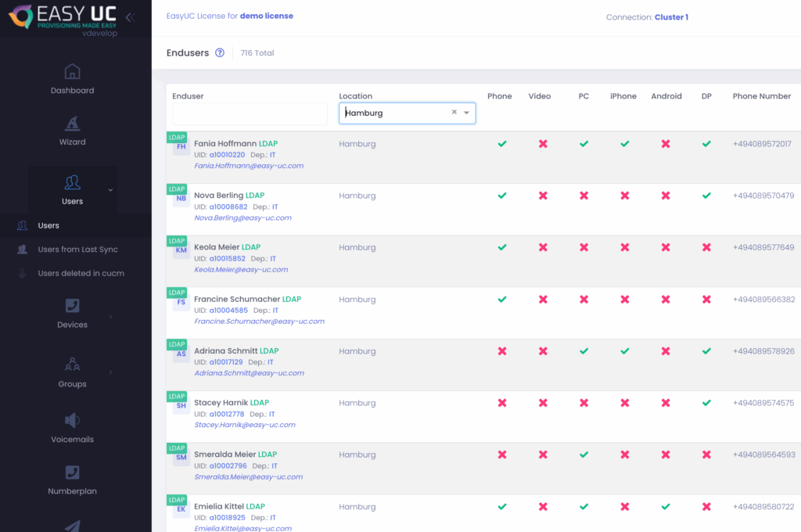Toggle Fania Hoffmann's Video cross mark

(x=543, y=144)
